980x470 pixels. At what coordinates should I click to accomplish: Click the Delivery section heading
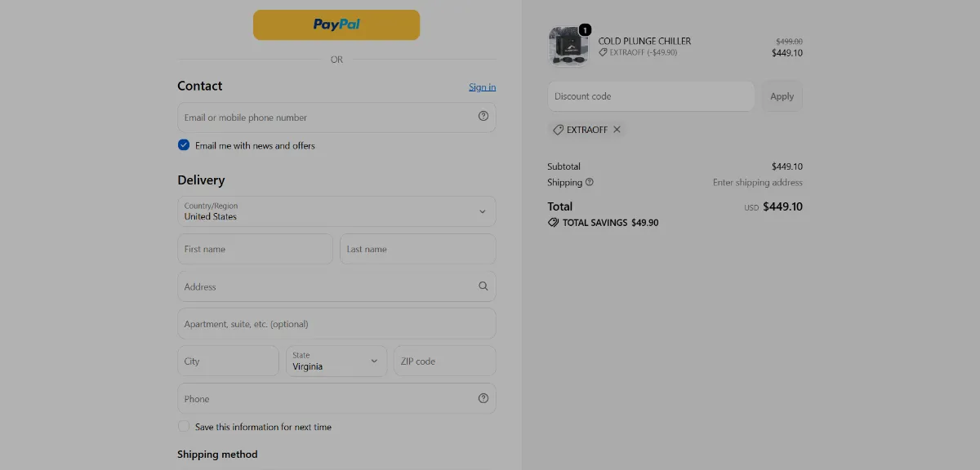coord(201,180)
